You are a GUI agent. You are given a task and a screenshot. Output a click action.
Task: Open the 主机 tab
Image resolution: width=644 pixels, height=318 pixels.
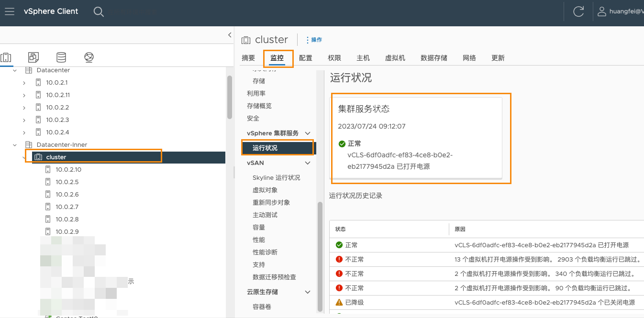click(363, 58)
